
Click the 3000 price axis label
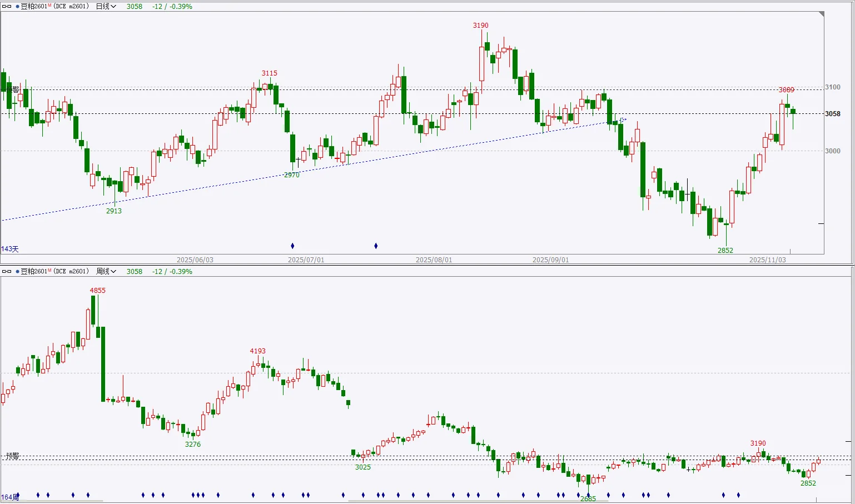tap(833, 151)
